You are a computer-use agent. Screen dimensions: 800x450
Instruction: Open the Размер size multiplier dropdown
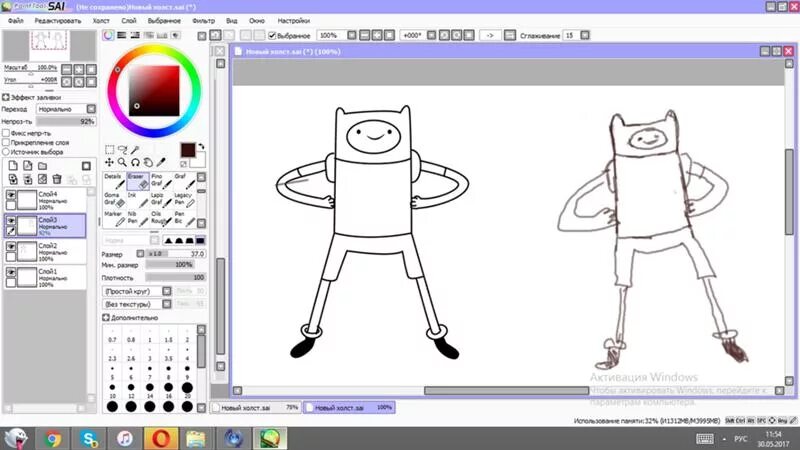point(140,254)
